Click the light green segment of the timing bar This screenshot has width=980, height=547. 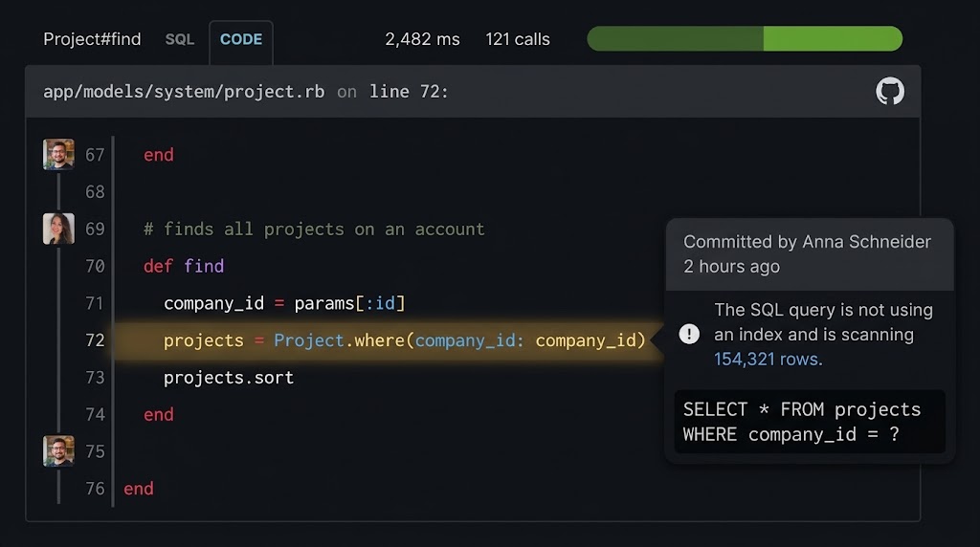coord(834,38)
